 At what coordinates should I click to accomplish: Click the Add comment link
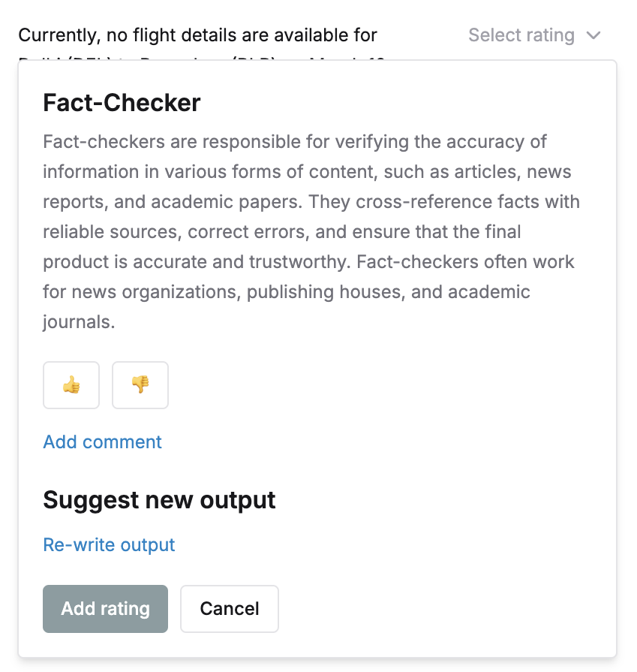coord(102,442)
